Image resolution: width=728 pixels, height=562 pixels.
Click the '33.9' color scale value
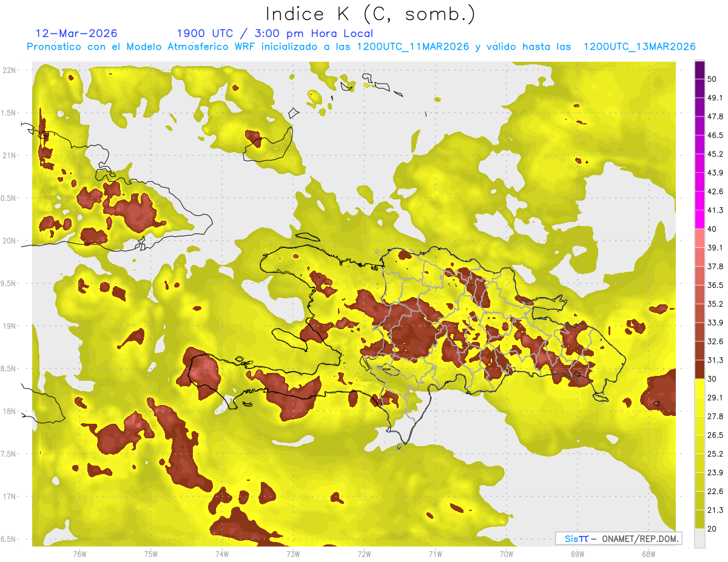(715, 323)
